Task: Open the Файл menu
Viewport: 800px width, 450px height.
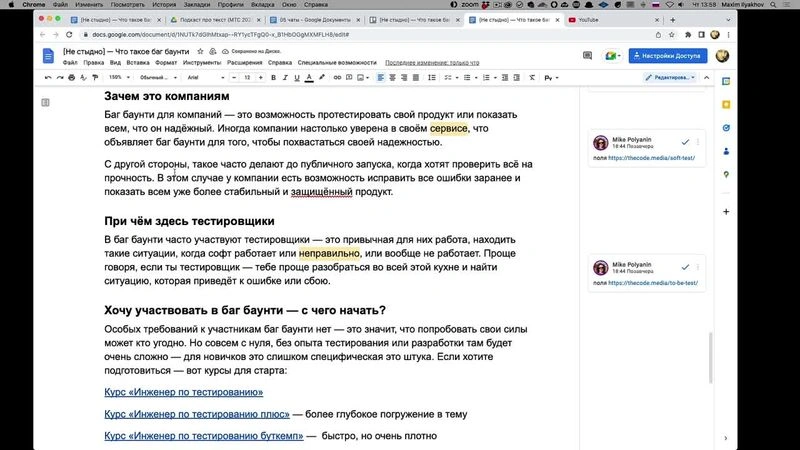Action: pyautogui.click(x=70, y=63)
